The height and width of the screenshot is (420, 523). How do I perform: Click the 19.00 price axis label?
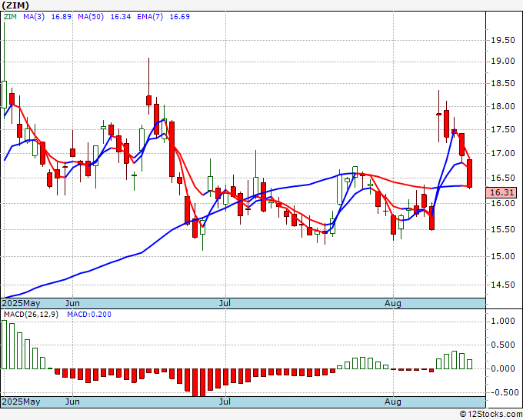pos(503,61)
